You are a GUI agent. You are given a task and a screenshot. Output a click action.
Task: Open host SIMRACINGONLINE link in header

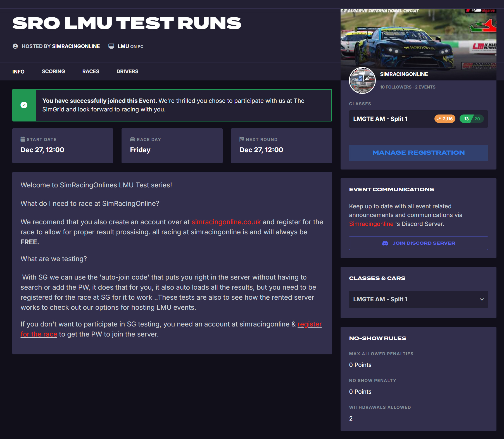click(76, 46)
